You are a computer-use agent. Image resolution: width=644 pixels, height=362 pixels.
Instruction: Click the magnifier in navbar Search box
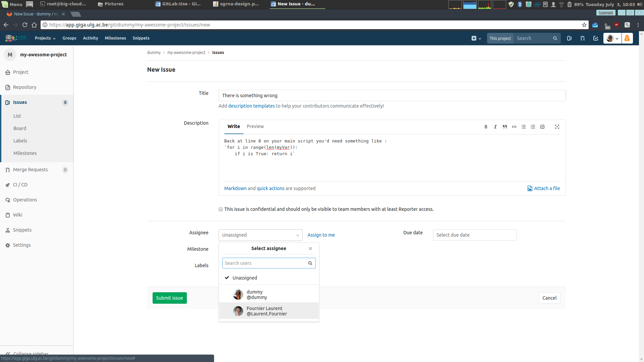(x=555, y=38)
